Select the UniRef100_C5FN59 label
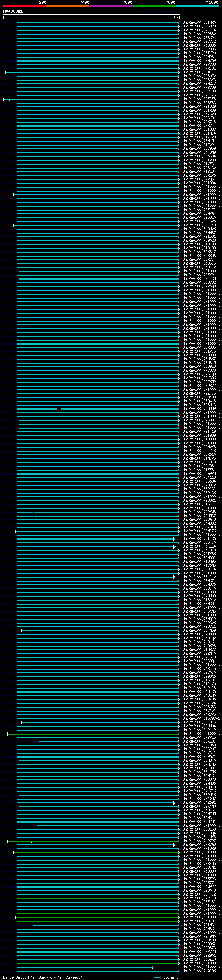The height and width of the screenshot is (980, 222). [x=199, y=630]
